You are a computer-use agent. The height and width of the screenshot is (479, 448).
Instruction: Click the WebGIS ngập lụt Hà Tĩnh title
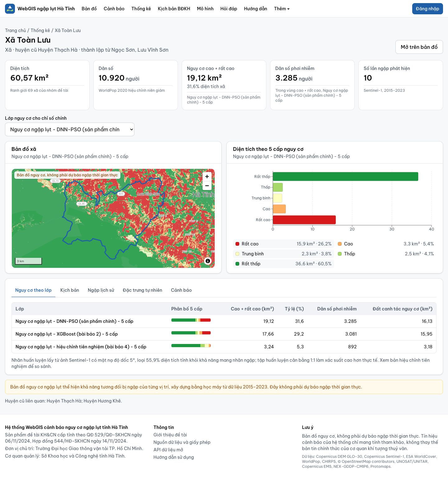(46, 9)
